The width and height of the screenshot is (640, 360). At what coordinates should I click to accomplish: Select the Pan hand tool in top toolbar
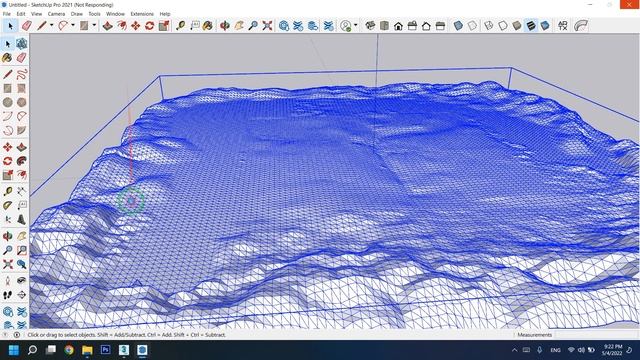tap(239, 26)
